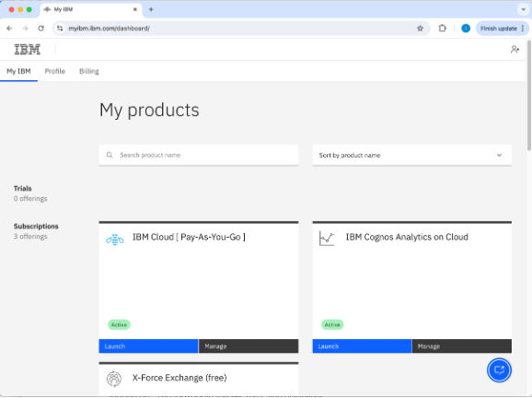Open new browser tab with plus
This screenshot has width=532, height=398.
pyautogui.click(x=151, y=9)
